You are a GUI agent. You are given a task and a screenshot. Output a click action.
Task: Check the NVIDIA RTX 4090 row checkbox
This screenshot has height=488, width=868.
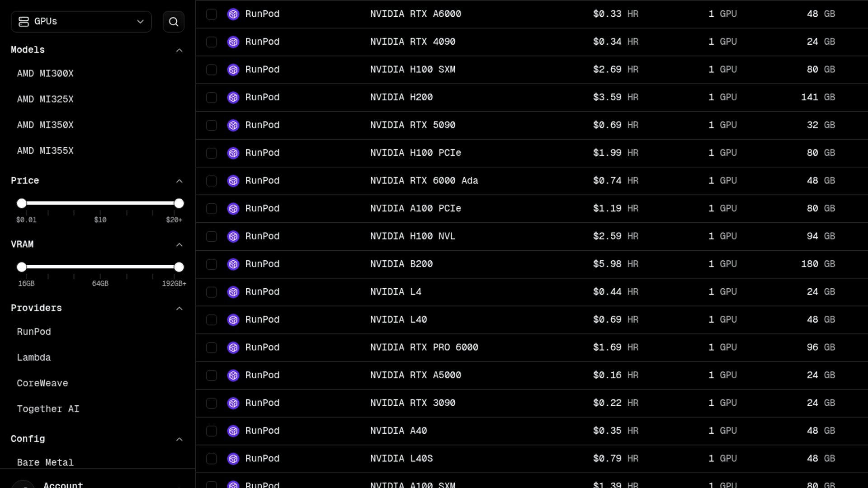pyautogui.click(x=212, y=42)
